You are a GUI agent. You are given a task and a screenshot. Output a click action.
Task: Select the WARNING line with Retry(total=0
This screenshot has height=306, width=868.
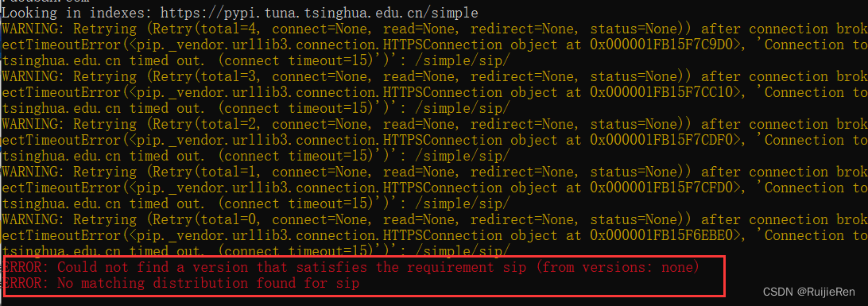[x=435, y=219]
